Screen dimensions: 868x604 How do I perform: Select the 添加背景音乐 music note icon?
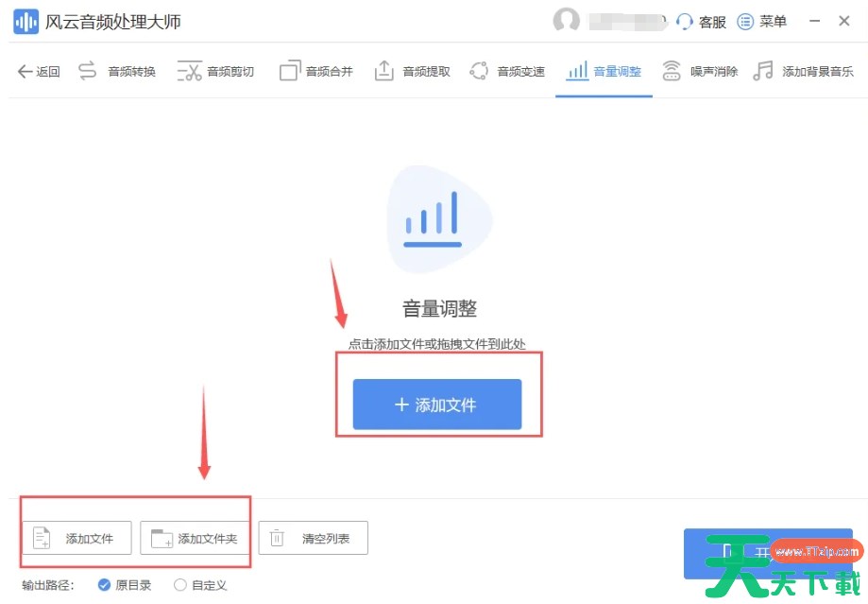coord(763,71)
